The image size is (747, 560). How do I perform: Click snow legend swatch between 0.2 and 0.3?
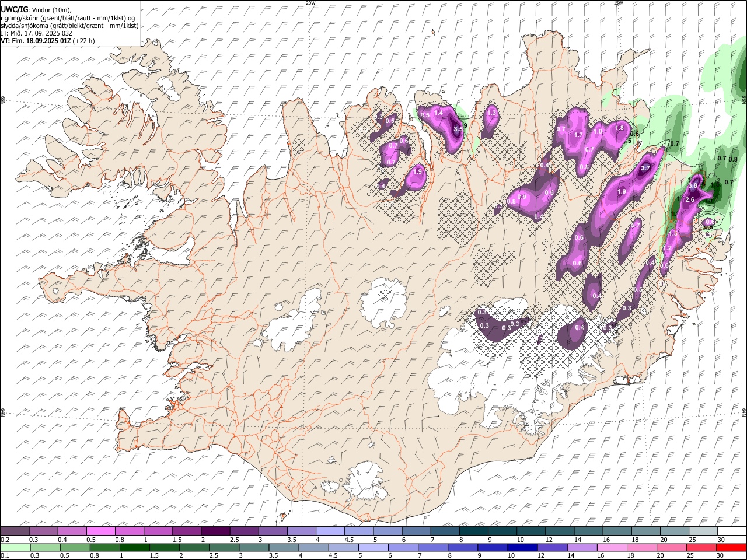[15, 531]
